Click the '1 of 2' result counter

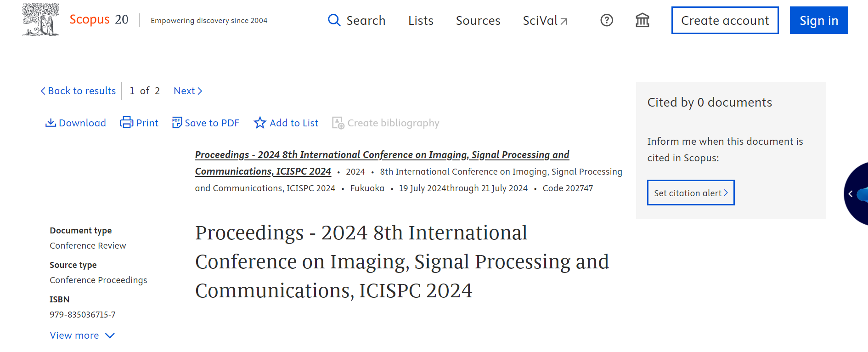click(145, 91)
